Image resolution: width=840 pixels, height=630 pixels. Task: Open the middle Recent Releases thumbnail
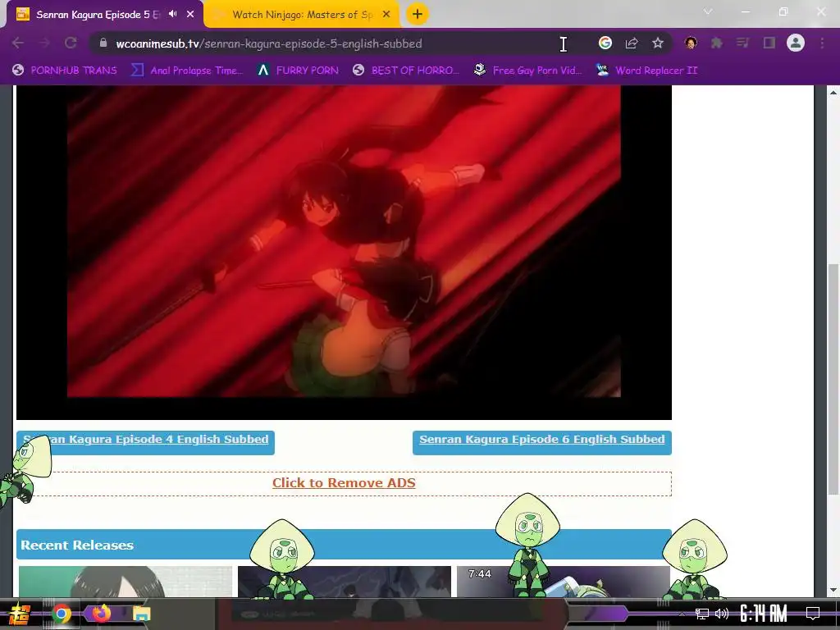tap(345, 582)
